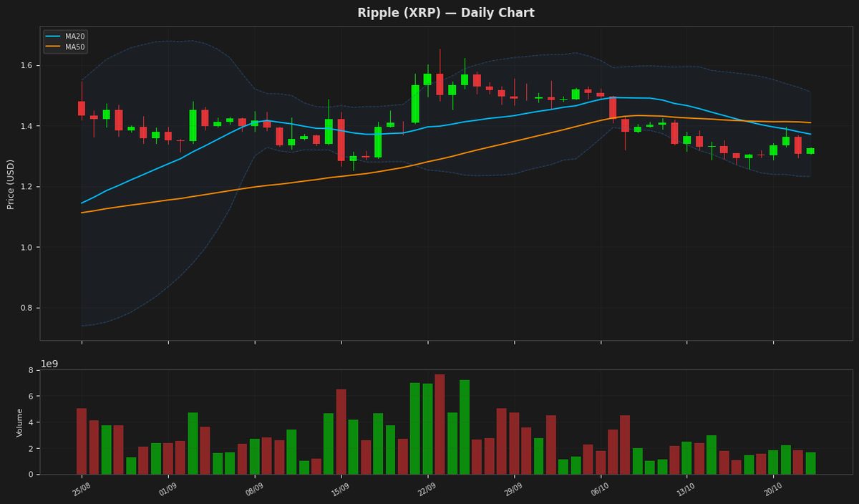This screenshot has height=504, width=859.
Task: Select the MA20 legend label
Action: pyautogui.click(x=75, y=37)
